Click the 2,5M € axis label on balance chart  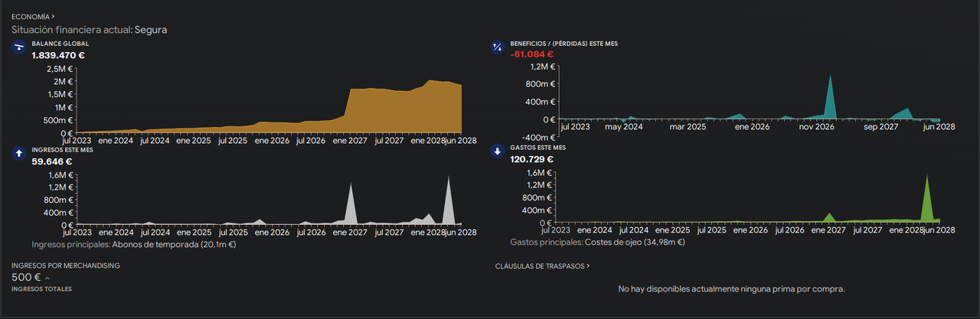click(x=60, y=69)
